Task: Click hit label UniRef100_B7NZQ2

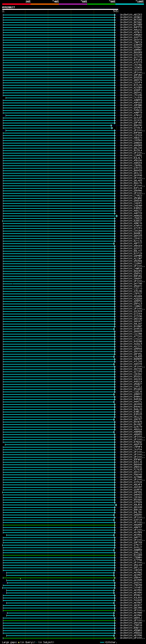Action: (131, 442)
